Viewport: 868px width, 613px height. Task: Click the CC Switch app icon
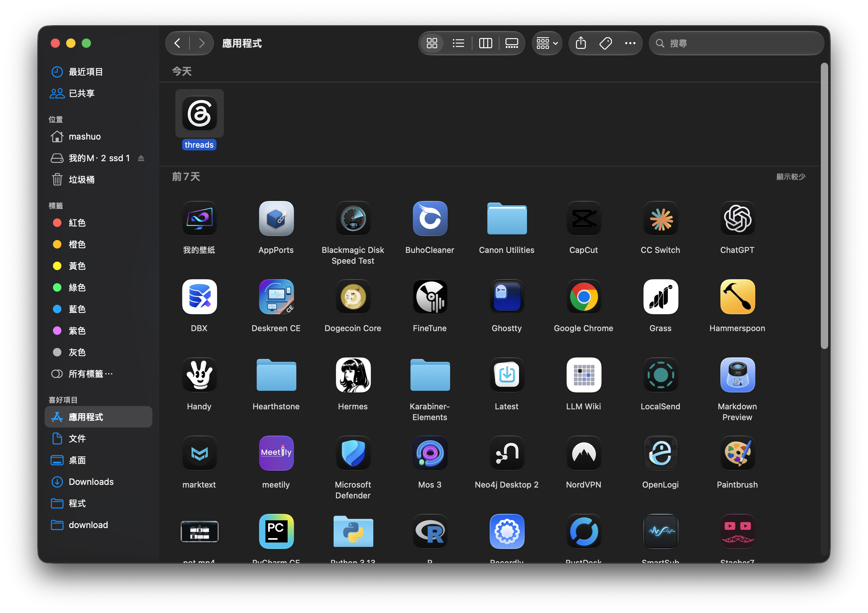point(661,218)
